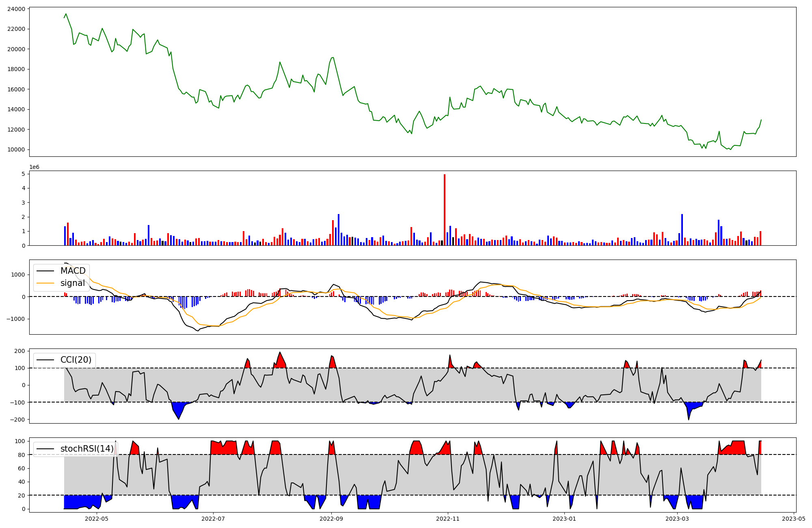The height and width of the screenshot is (528, 812).
Task: Click the −200 CCI axis label
Action: click(17, 420)
